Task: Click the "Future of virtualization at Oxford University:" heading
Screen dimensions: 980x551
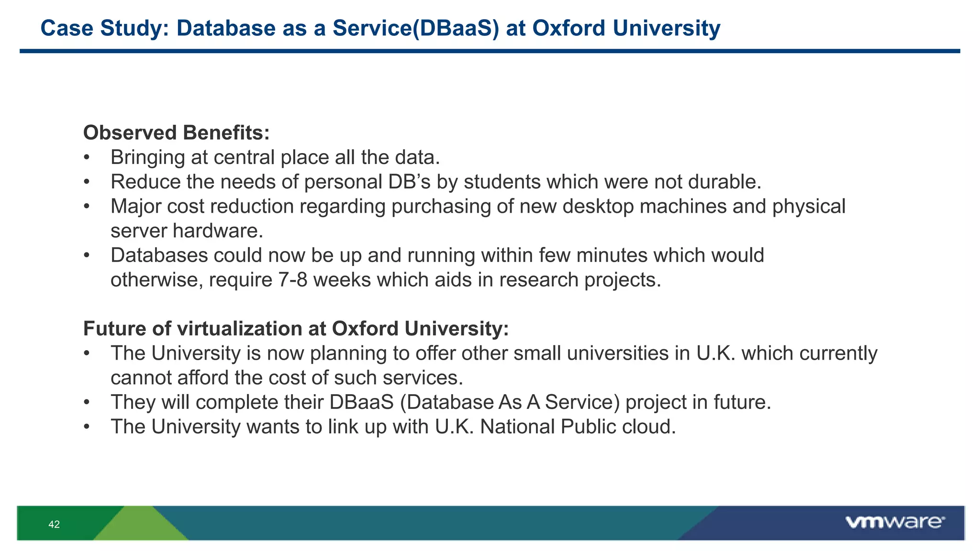Action: [x=296, y=329]
